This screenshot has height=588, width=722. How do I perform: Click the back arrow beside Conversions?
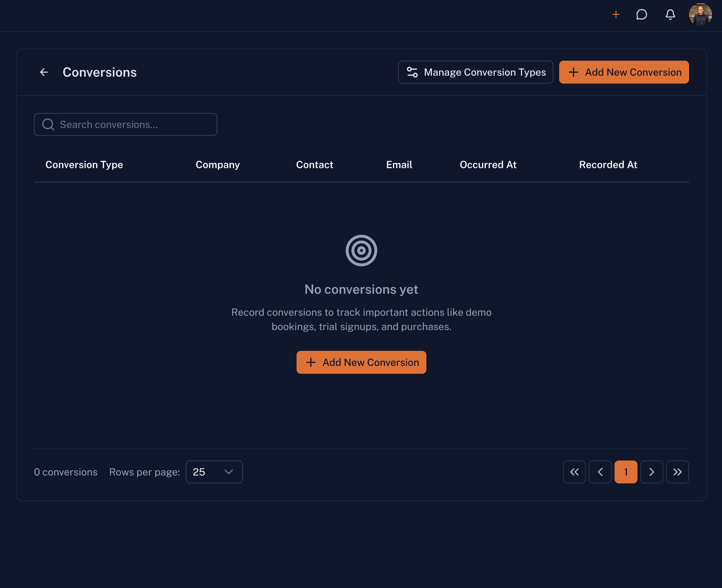[x=44, y=72]
